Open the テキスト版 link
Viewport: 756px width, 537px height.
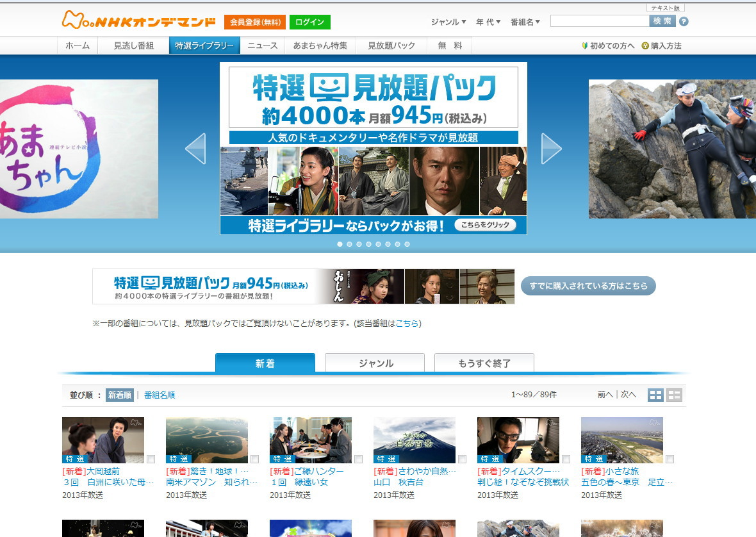(x=666, y=8)
